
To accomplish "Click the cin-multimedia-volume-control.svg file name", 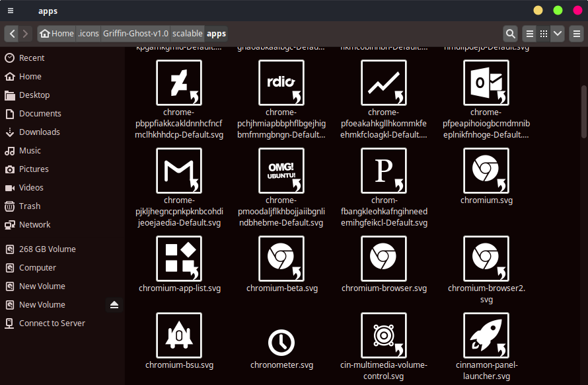I will pos(384,370).
